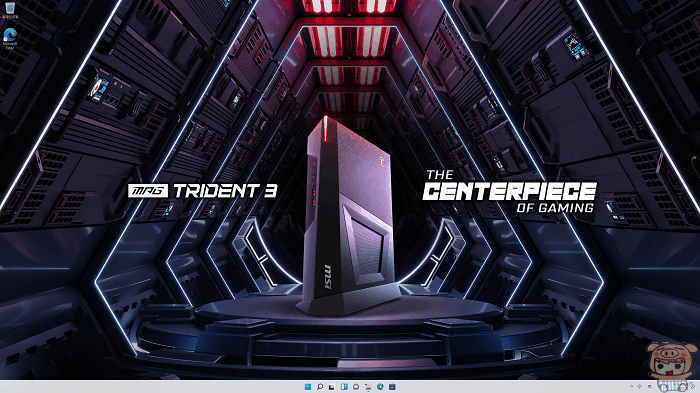Open taskbar Search magnifier
700x393 pixels.
(x=320, y=387)
